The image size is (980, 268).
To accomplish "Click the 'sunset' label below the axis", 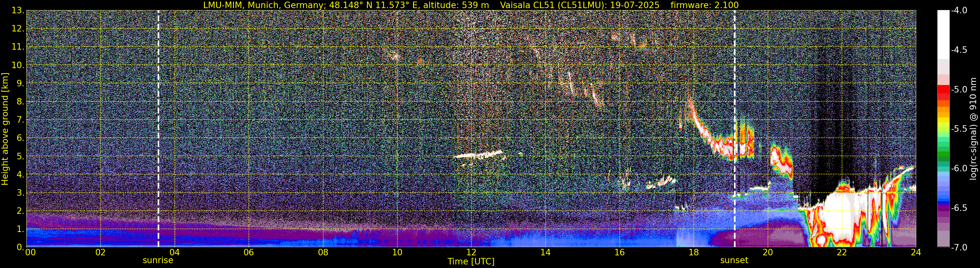I will pos(734,261).
